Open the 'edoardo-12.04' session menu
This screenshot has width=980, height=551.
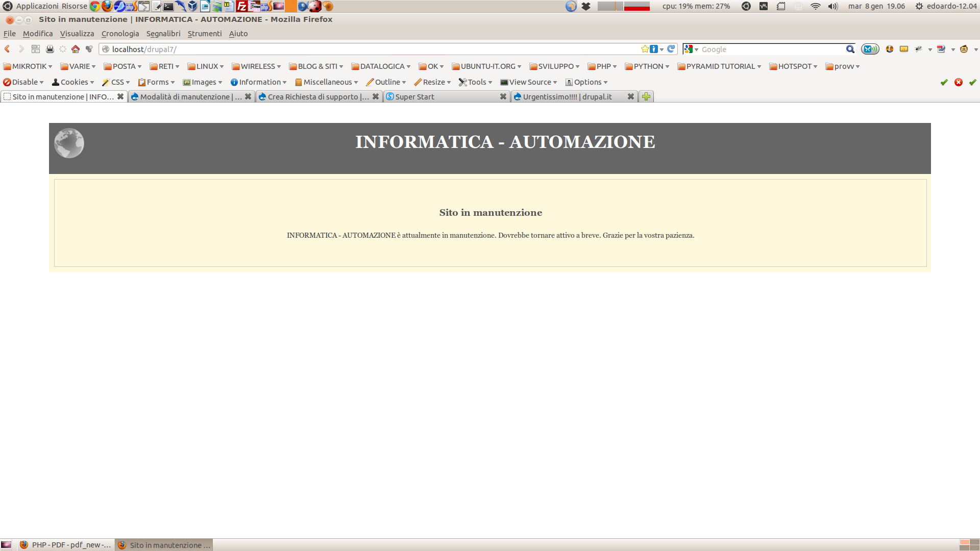[x=946, y=6]
